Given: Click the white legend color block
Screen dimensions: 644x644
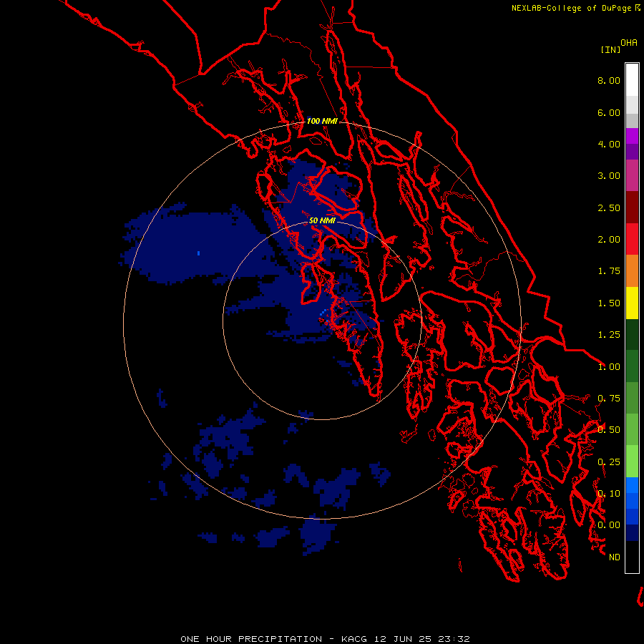Looking at the screenshot, I should tap(632, 79).
